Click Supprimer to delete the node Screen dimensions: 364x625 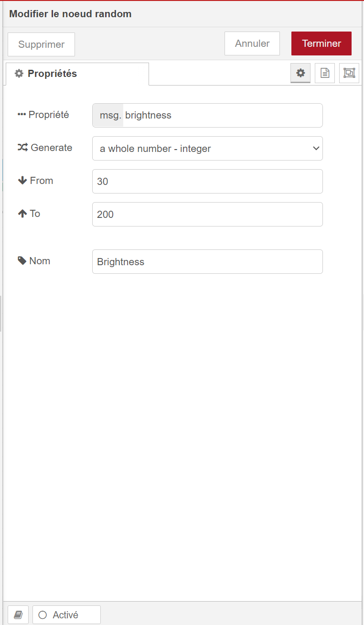[x=41, y=44]
